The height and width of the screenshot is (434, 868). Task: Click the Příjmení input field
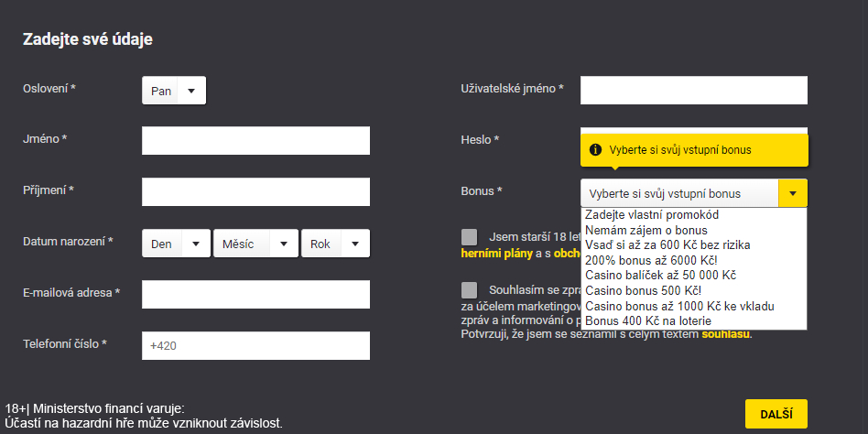point(255,192)
